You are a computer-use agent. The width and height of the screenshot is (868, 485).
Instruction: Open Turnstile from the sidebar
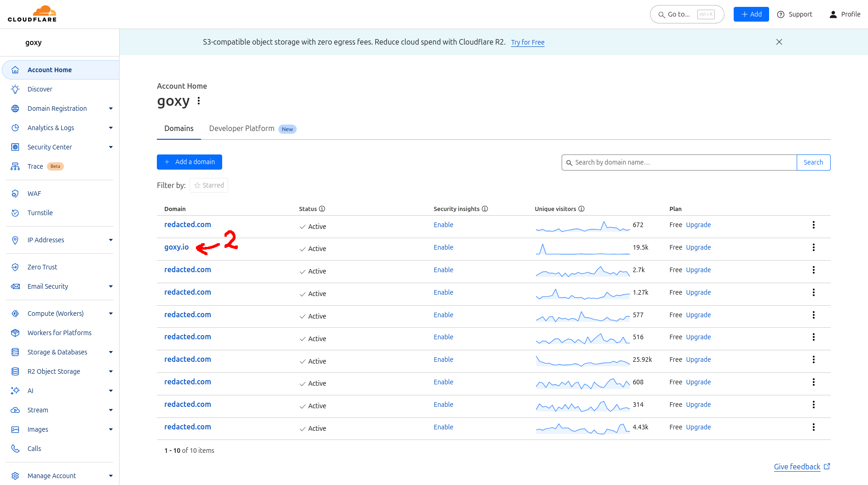click(x=40, y=212)
